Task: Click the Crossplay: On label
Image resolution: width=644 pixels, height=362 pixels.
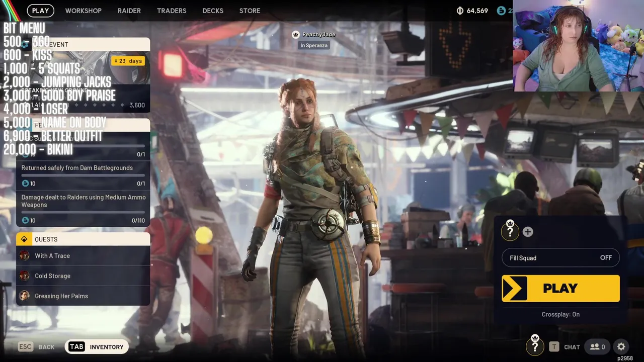Action: [x=560, y=314]
